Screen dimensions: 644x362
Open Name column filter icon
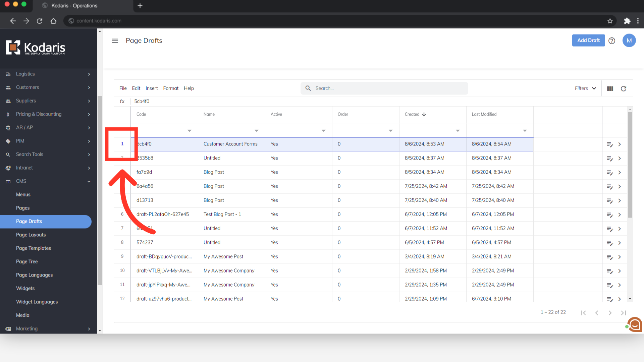pyautogui.click(x=257, y=130)
